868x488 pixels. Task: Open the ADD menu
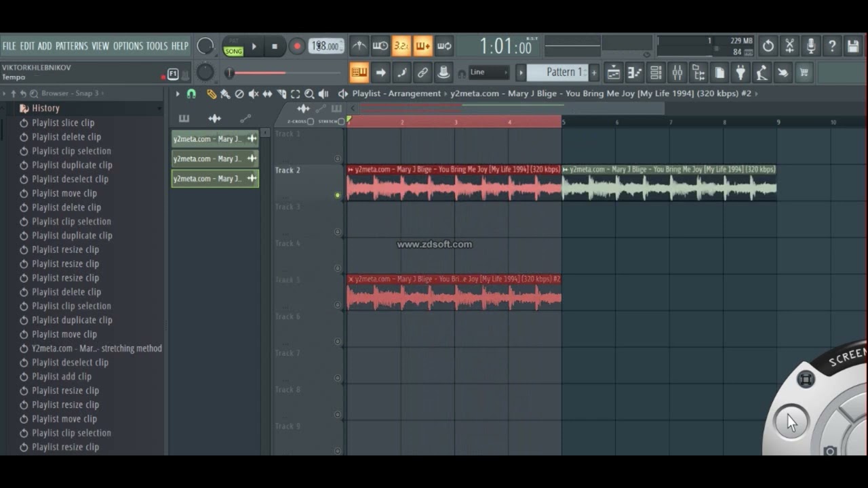[45, 46]
